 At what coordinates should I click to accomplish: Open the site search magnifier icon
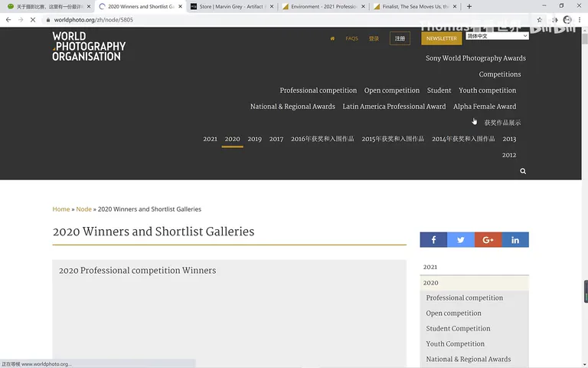[x=523, y=171]
